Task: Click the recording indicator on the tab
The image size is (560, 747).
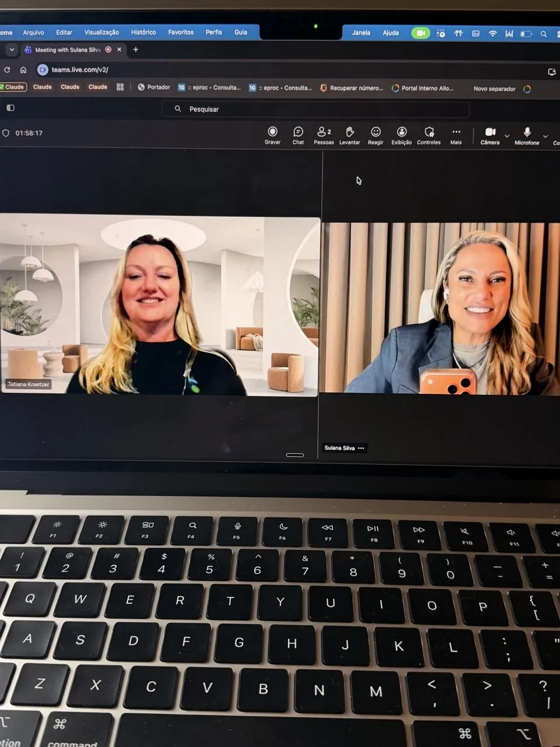Action: (108, 50)
